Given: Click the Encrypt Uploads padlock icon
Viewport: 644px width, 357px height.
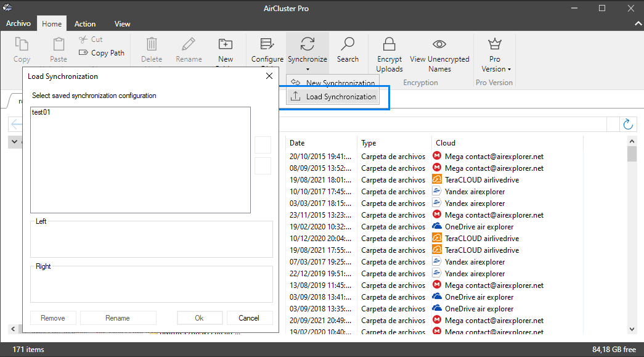Looking at the screenshot, I should pyautogui.click(x=389, y=44).
